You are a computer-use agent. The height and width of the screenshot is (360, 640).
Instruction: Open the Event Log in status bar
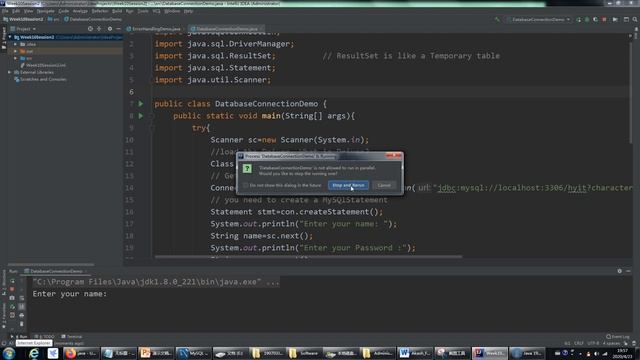pyautogui.click(x=618, y=337)
